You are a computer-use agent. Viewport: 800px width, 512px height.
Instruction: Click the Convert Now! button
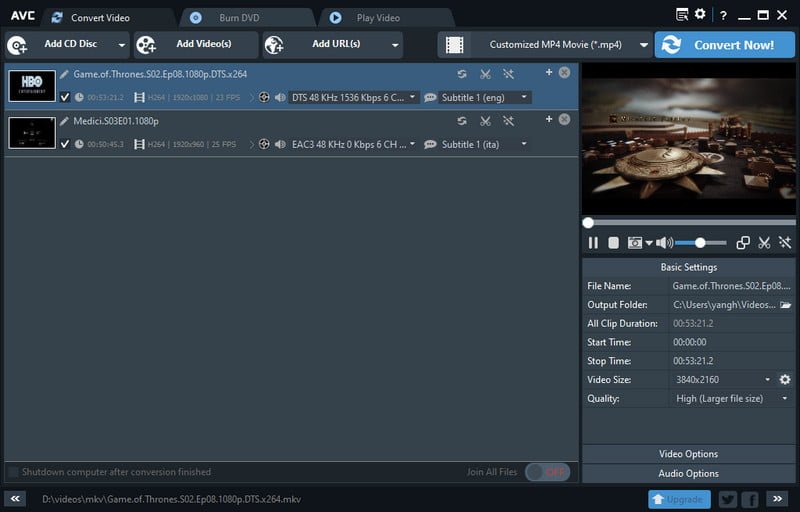click(724, 45)
